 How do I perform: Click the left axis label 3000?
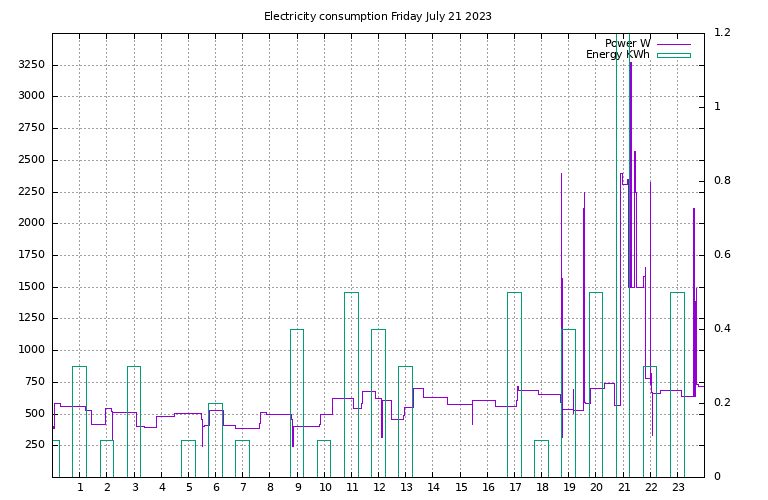point(31,96)
